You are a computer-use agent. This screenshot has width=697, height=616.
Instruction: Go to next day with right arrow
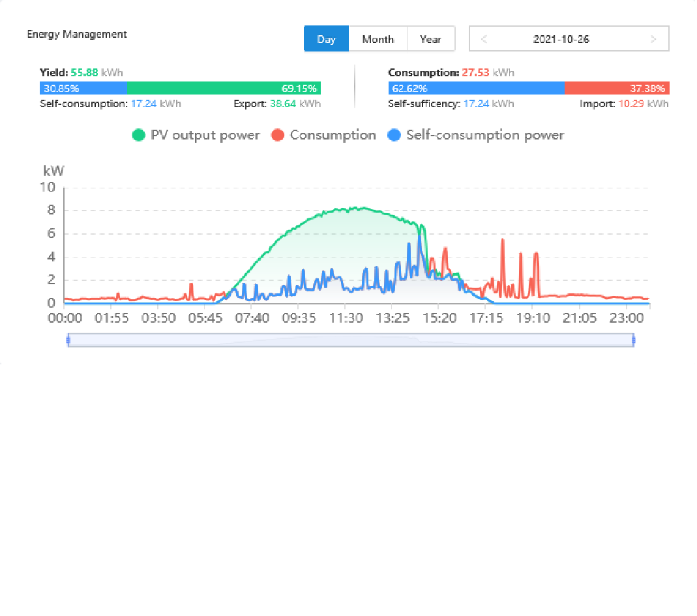(653, 39)
